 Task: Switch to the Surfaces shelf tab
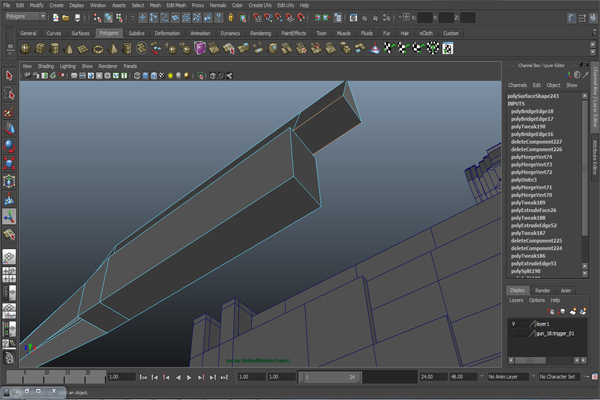click(x=80, y=33)
